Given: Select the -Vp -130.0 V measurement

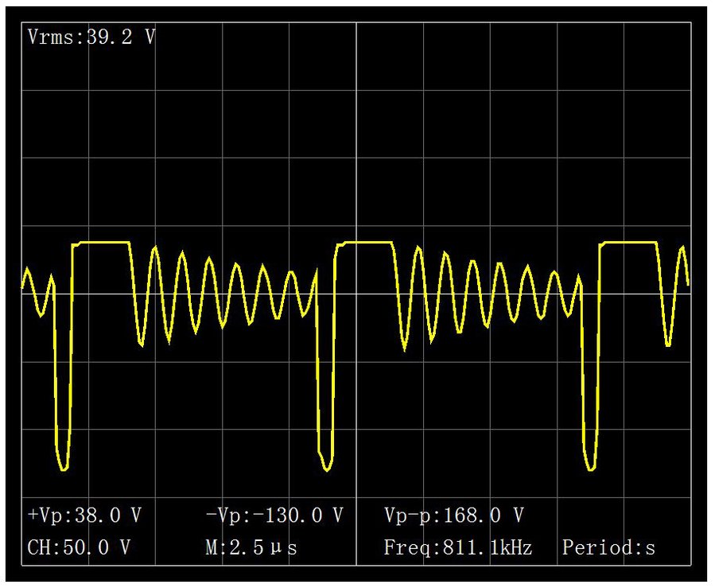Looking at the screenshot, I should [274, 516].
